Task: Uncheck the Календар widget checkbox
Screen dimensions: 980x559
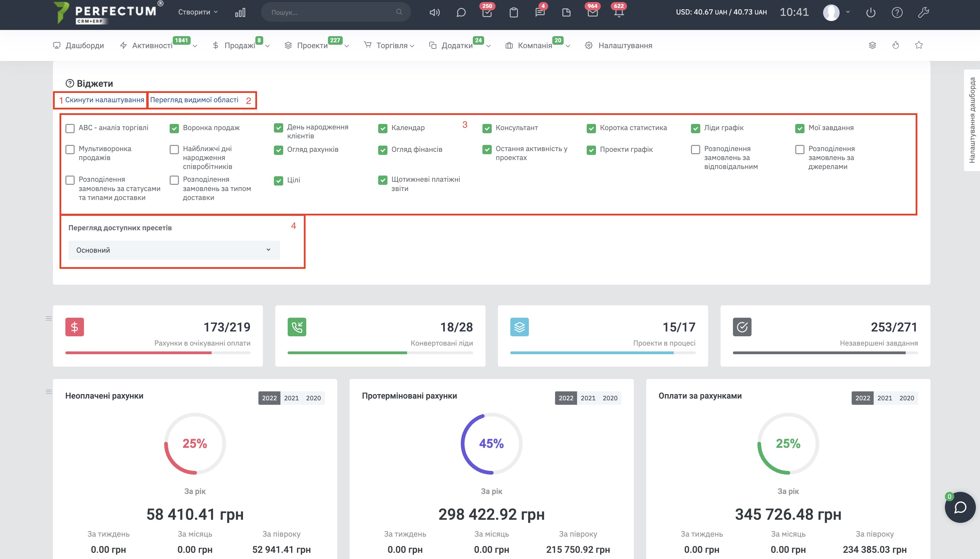Action: 383,128
